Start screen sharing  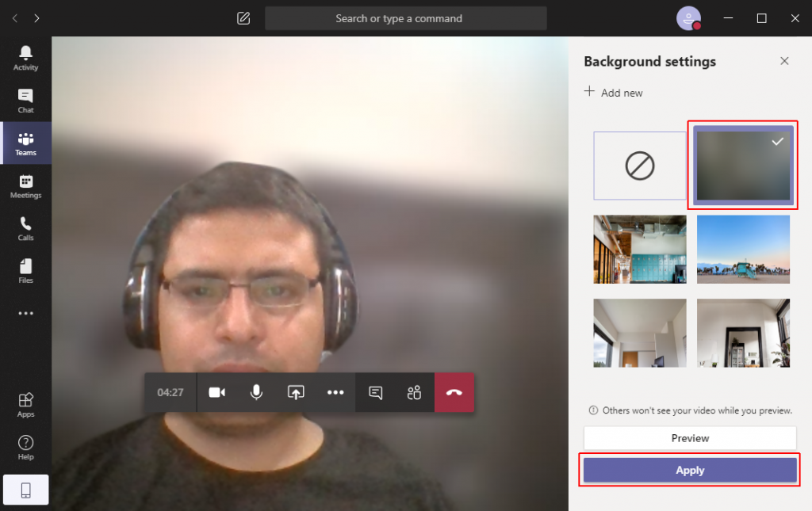coord(296,392)
